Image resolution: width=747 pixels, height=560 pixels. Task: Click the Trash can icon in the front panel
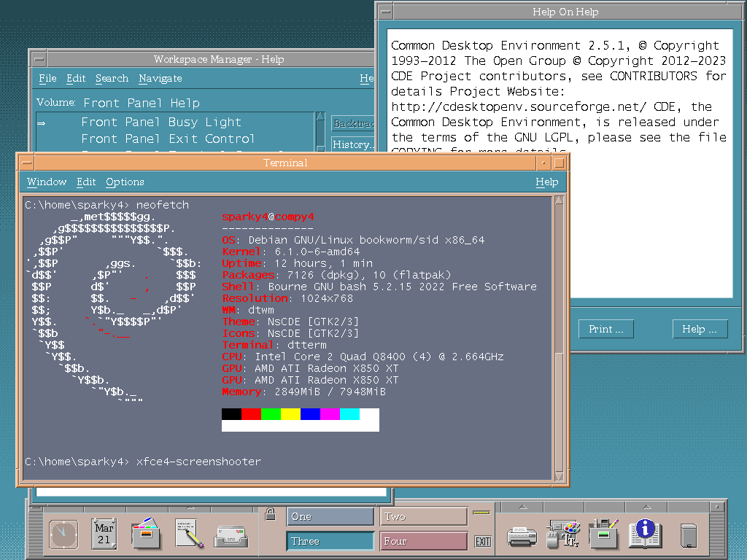click(x=688, y=534)
